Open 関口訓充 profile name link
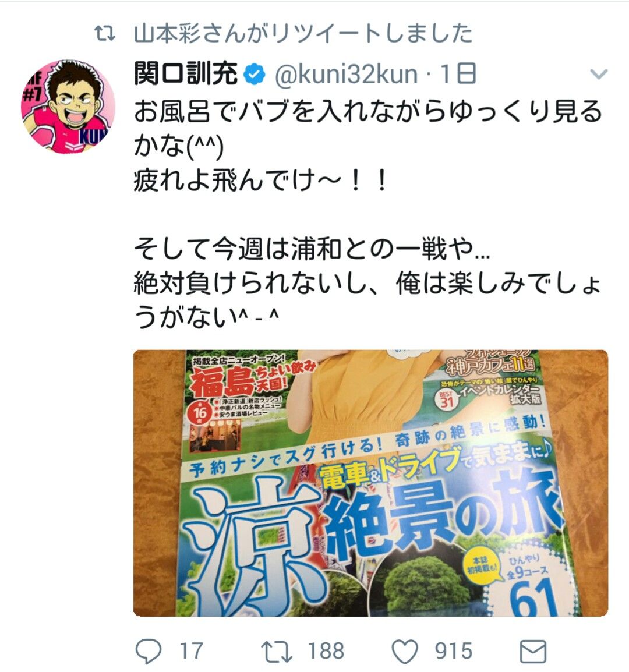 pyautogui.click(x=186, y=74)
